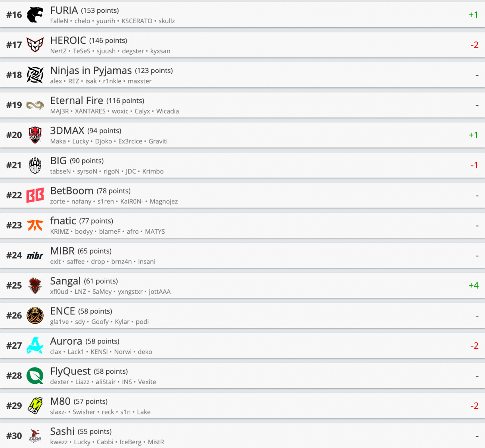Image resolution: width=485 pixels, height=448 pixels.
Task: Open the FlyQuest green logo
Action: point(35,376)
